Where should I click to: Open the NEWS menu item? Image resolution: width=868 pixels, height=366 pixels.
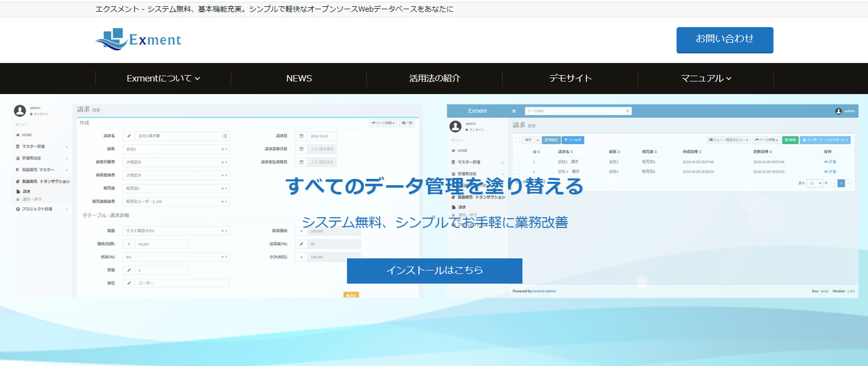click(299, 78)
